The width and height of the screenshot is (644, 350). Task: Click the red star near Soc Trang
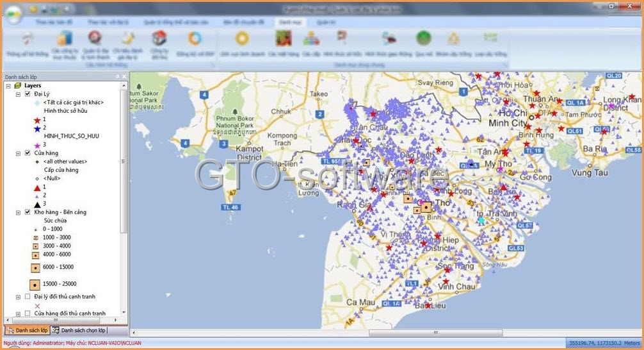click(x=447, y=270)
